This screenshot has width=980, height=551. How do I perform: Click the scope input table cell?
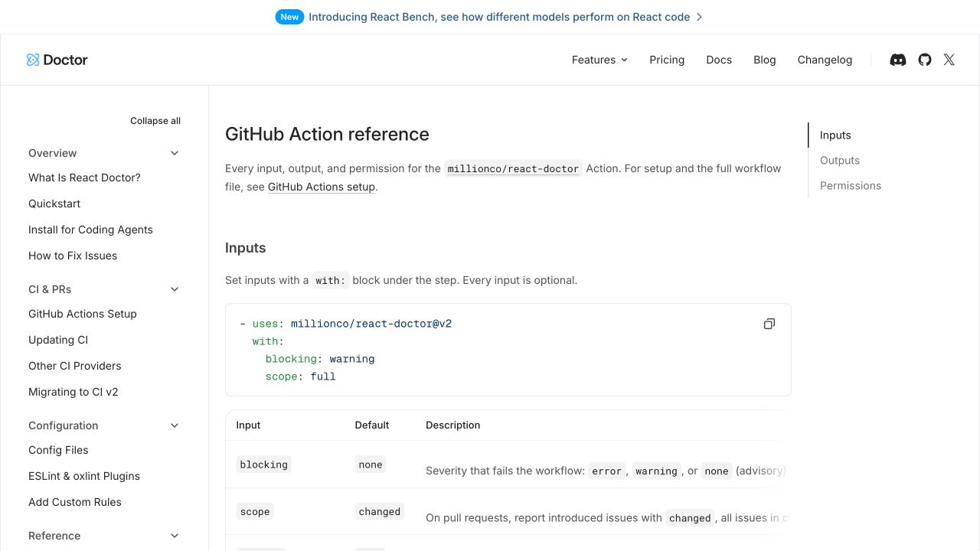(255, 512)
